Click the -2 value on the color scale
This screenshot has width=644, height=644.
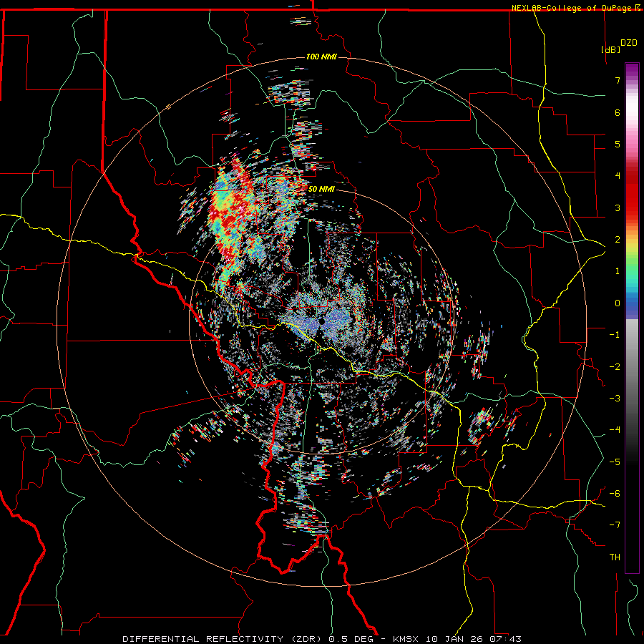click(615, 367)
